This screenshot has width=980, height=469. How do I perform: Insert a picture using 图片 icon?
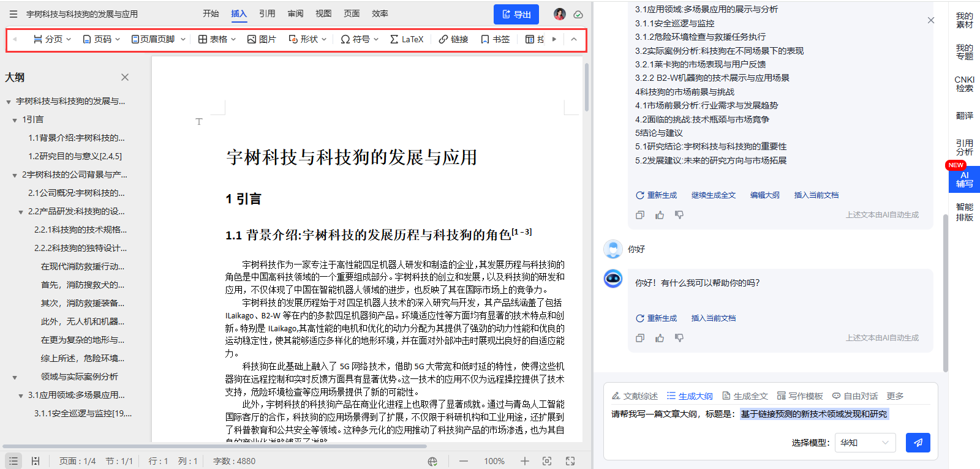(x=262, y=39)
